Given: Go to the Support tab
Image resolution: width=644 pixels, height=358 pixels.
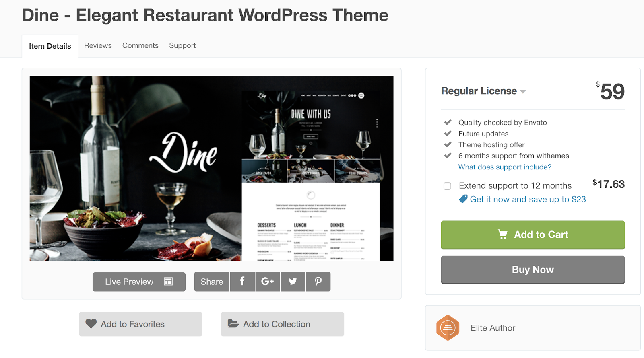Looking at the screenshot, I should 182,45.
